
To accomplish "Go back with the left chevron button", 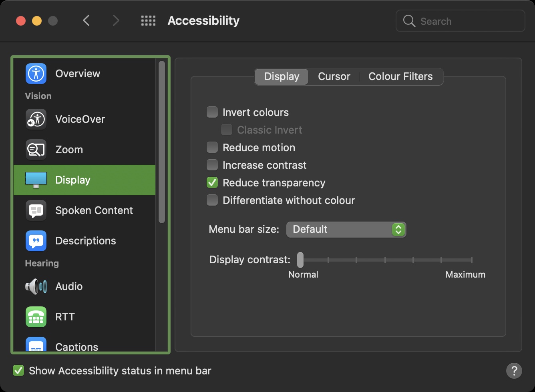I will (86, 21).
